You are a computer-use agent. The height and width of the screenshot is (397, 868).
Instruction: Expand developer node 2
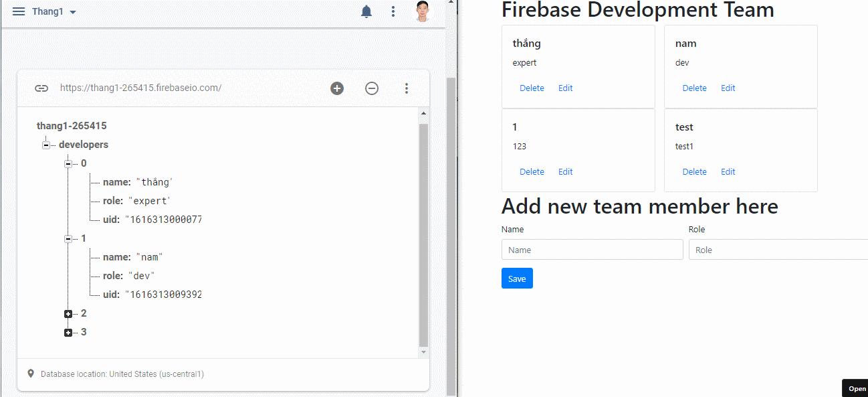point(68,314)
